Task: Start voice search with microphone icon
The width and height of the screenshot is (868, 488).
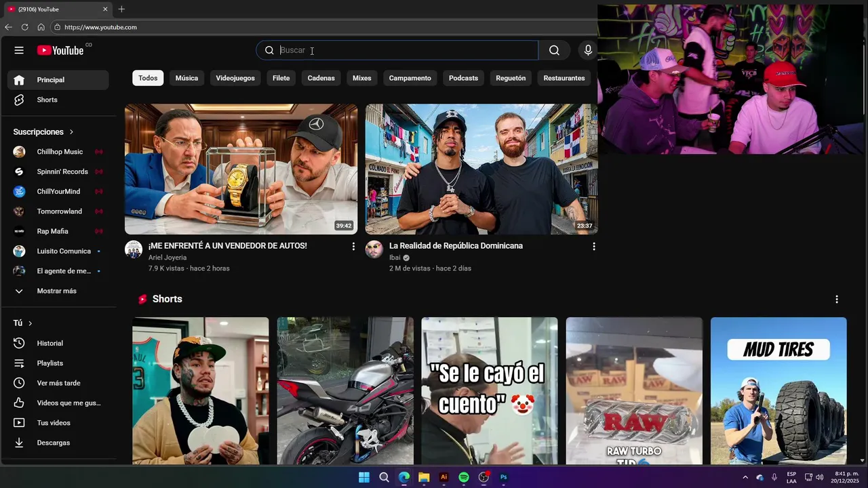Action: click(588, 50)
